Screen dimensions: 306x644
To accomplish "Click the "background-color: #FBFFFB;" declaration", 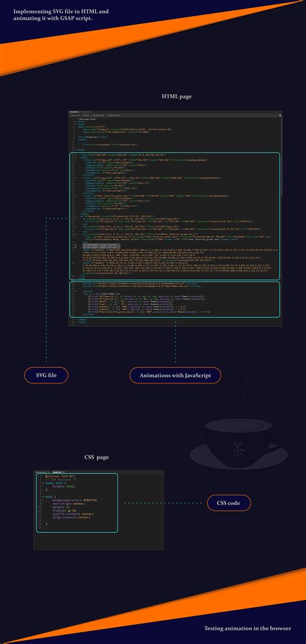I will (x=75, y=500).
